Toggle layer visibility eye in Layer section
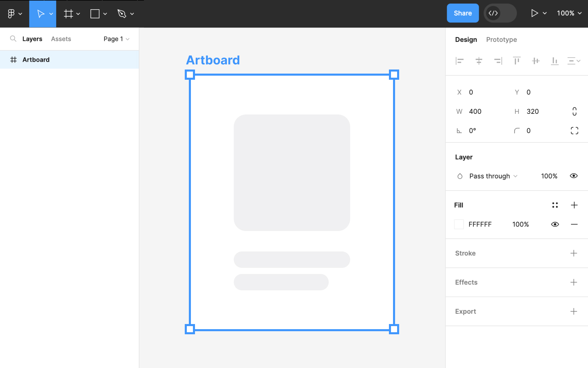This screenshot has height=368, width=588. click(x=574, y=176)
